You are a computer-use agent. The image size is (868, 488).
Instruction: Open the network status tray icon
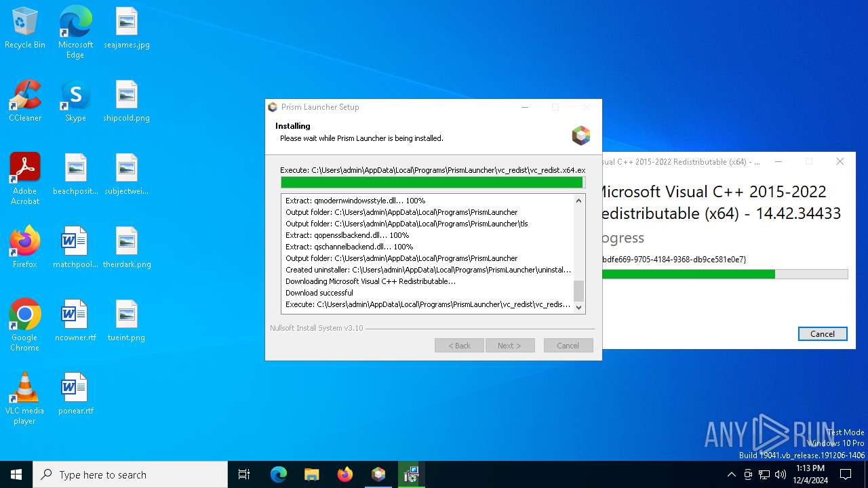pyautogui.click(x=764, y=474)
